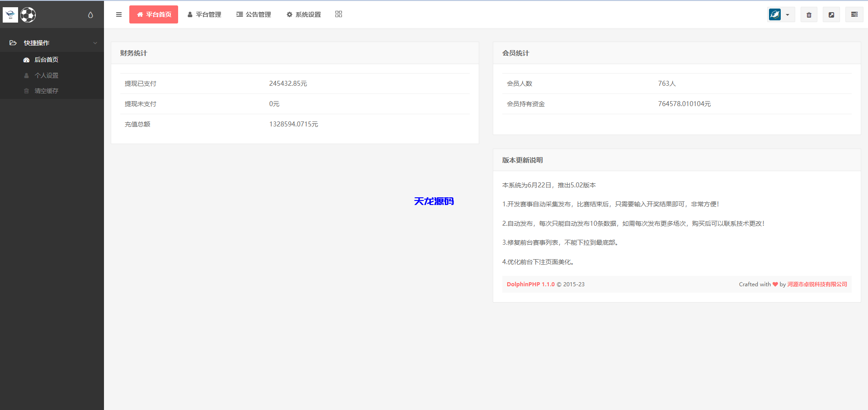Open the user avatar dropdown arrow
Viewport: 868px width, 410px height.
[788, 14]
